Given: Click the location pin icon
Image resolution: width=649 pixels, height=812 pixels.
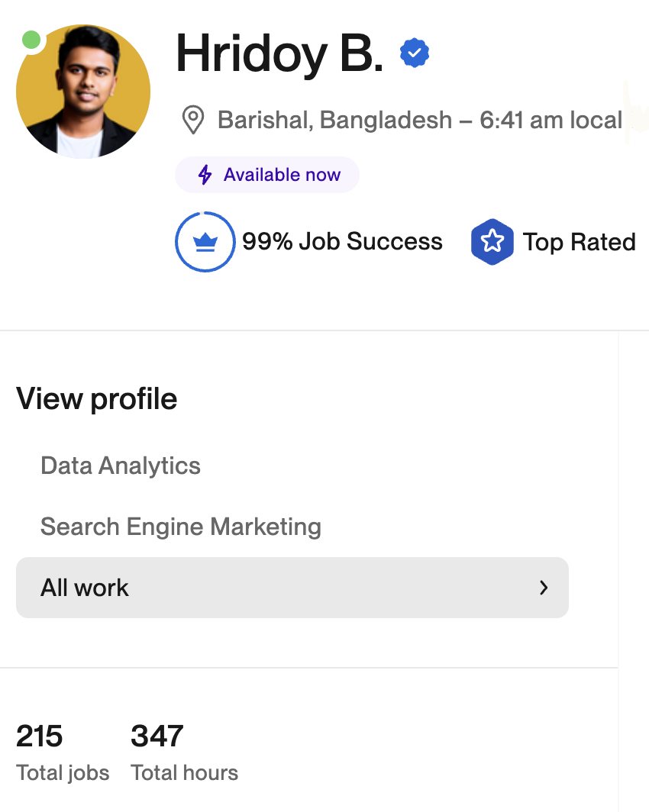Looking at the screenshot, I should 193,120.
